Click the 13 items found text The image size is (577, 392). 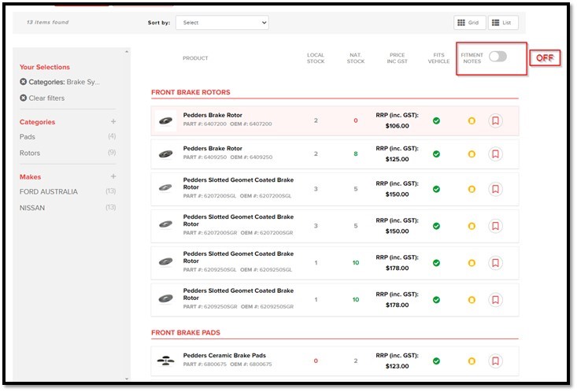click(x=47, y=22)
